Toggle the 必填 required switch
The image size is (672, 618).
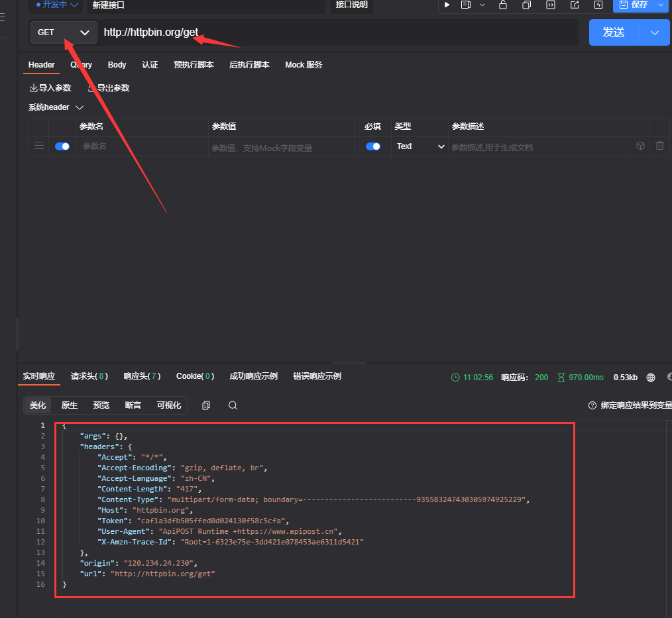[373, 146]
